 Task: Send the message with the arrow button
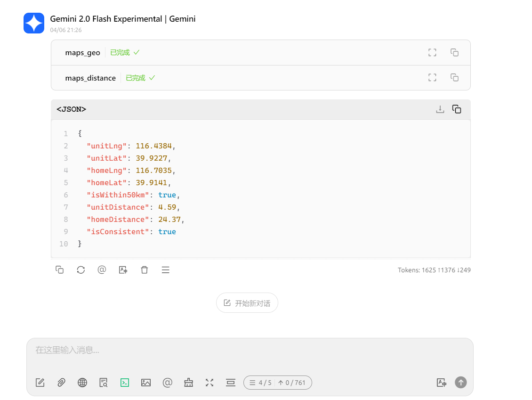[461, 383]
